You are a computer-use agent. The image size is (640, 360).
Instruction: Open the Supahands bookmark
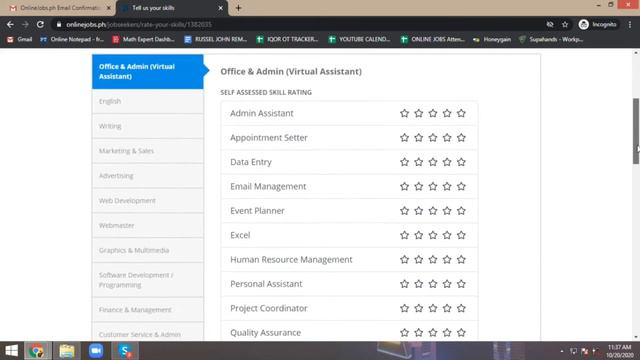coord(551,39)
